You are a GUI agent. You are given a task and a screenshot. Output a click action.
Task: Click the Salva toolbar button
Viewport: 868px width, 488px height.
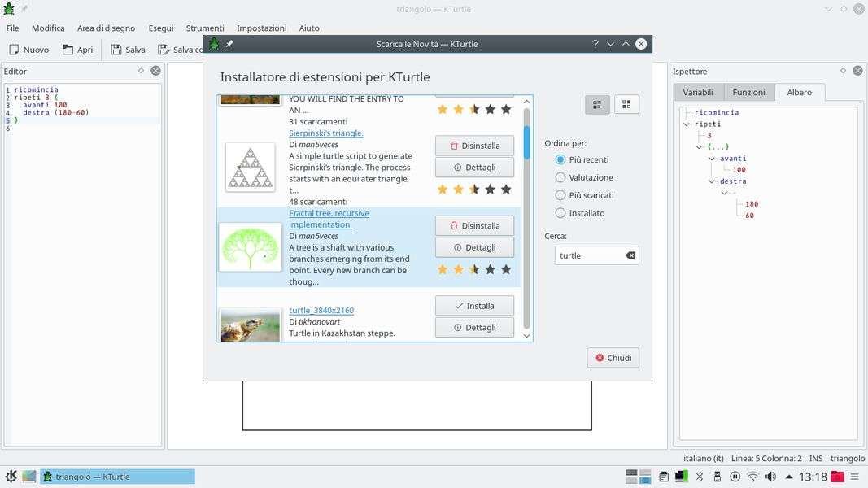[128, 50]
